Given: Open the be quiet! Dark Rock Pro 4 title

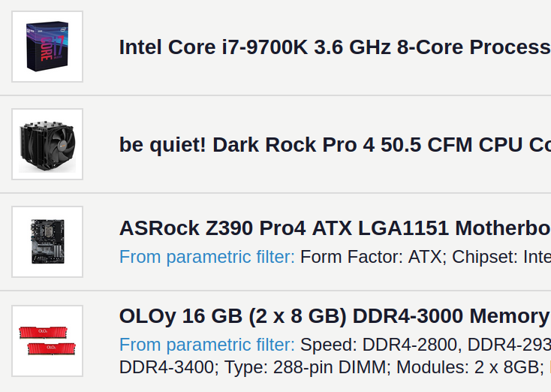Looking at the screenshot, I should coord(334,144).
